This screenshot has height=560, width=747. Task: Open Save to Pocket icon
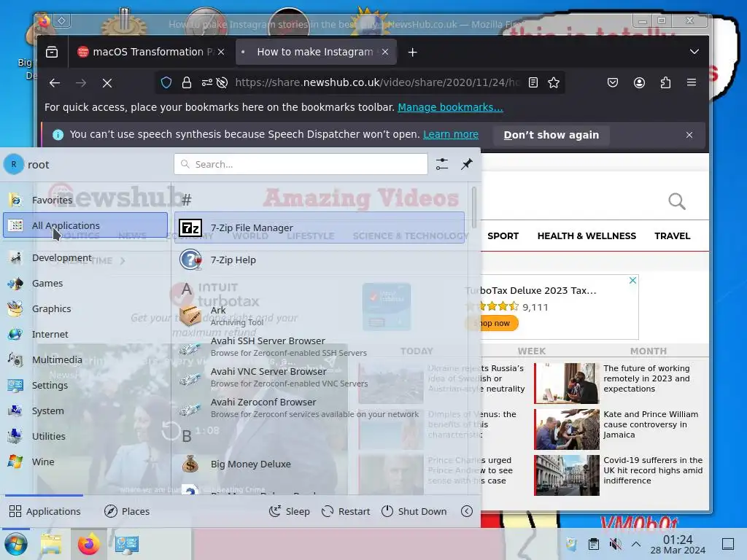[613, 83]
